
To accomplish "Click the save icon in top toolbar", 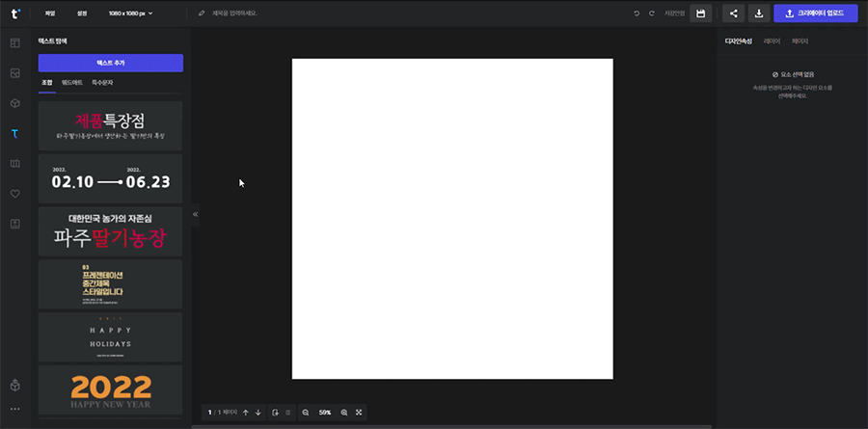I will click(701, 13).
